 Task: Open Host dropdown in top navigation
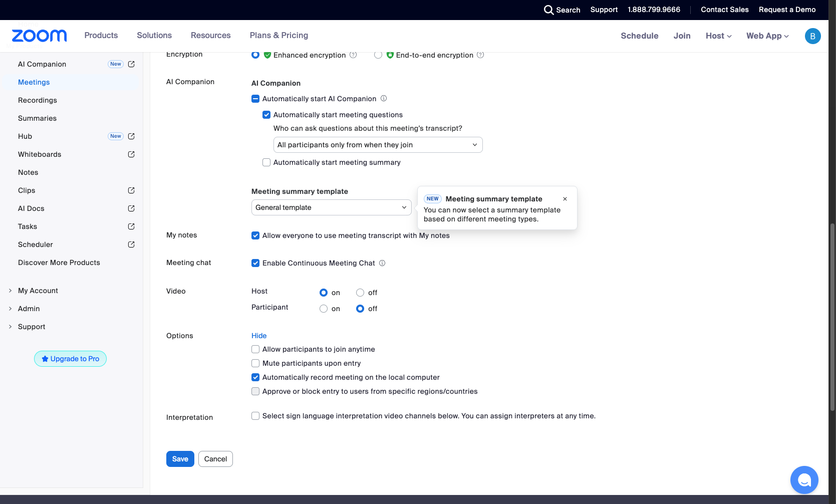pyautogui.click(x=719, y=36)
